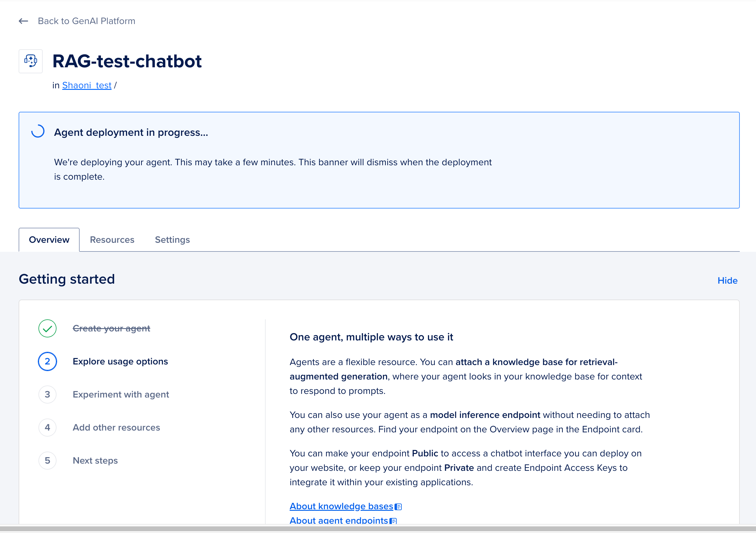Select the Overview tab
Screen dimensions: 756x533
49,240
